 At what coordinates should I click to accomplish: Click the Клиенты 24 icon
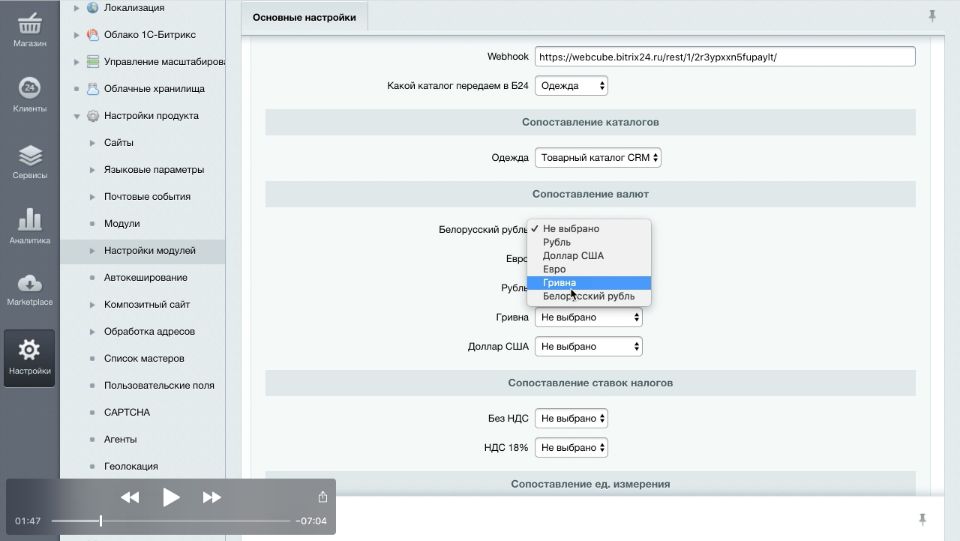(29, 88)
